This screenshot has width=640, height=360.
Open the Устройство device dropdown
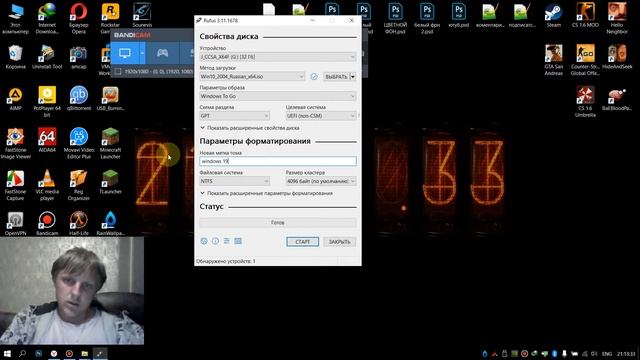point(278,57)
